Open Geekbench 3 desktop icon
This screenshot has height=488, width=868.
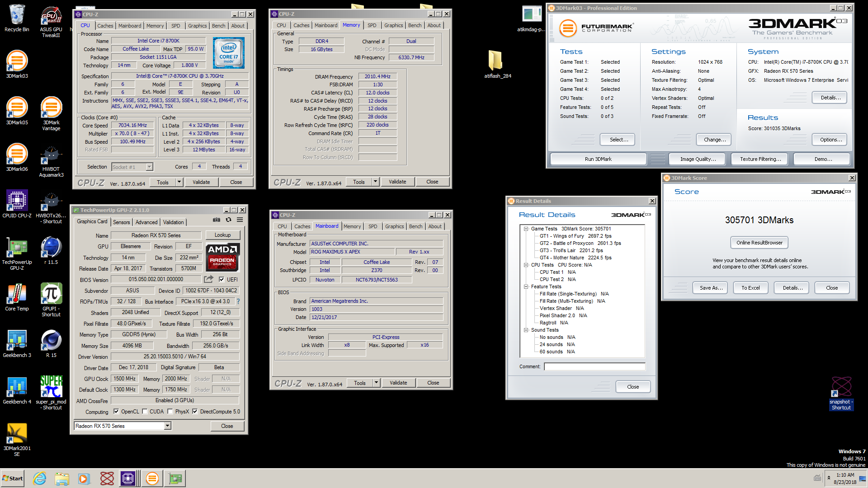point(17,344)
